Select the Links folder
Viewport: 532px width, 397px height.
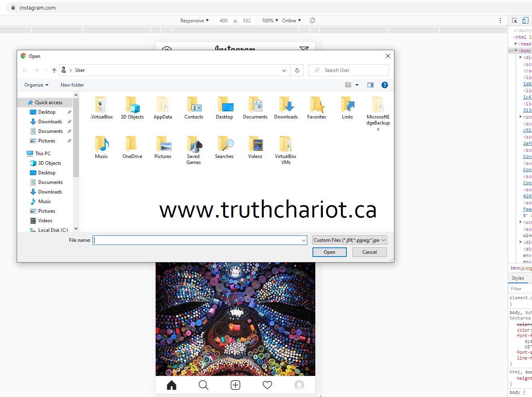tap(347, 108)
